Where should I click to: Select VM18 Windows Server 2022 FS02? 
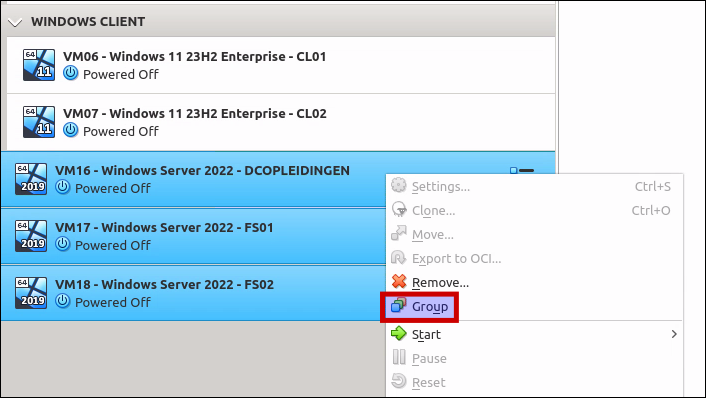pyautogui.click(x=193, y=293)
